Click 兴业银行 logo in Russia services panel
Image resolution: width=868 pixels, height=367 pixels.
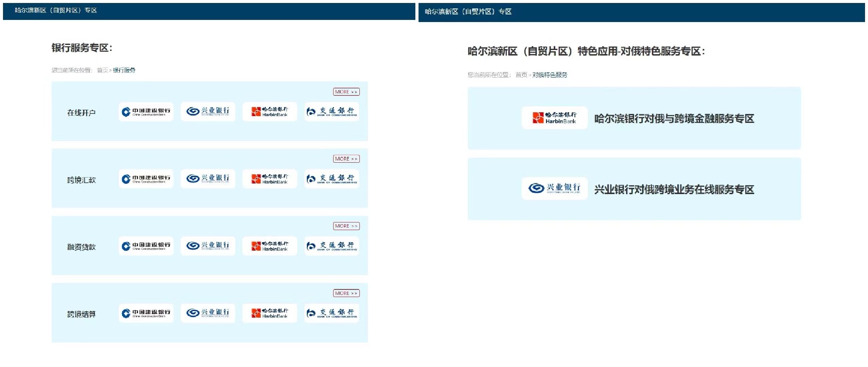pos(555,188)
